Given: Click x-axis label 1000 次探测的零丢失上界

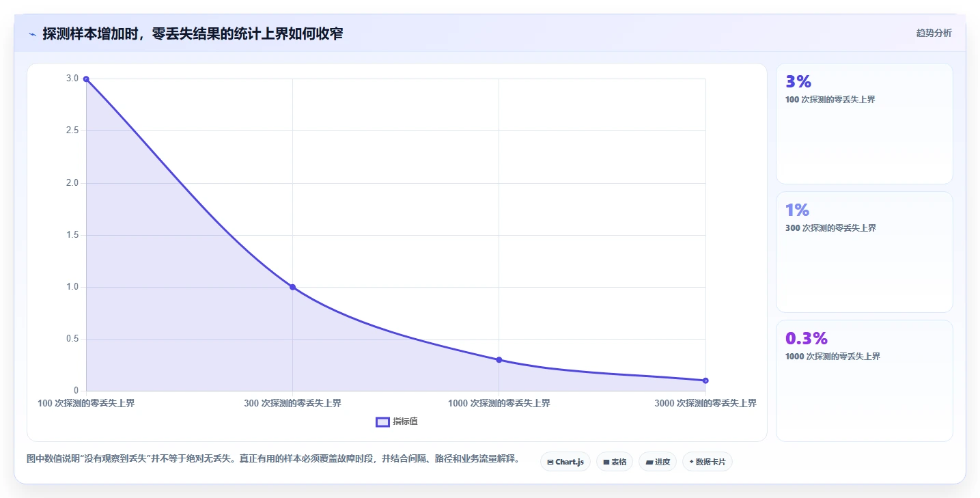Looking at the screenshot, I should 499,403.
